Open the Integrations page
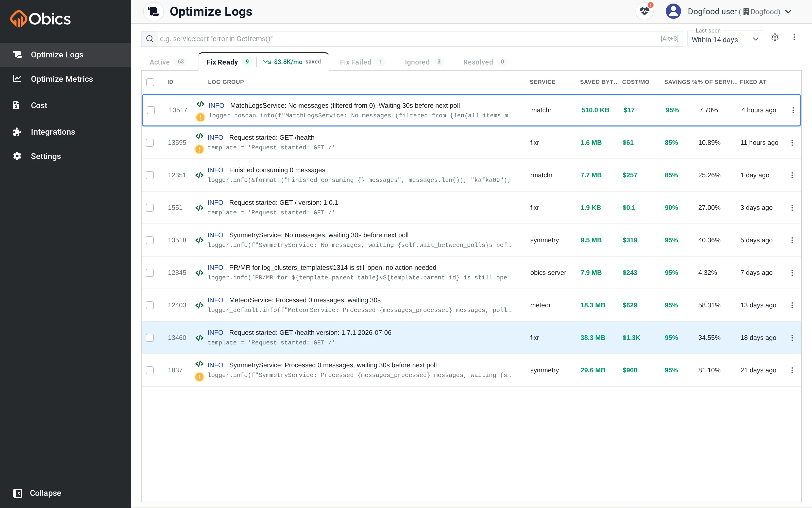 (x=65, y=132)
